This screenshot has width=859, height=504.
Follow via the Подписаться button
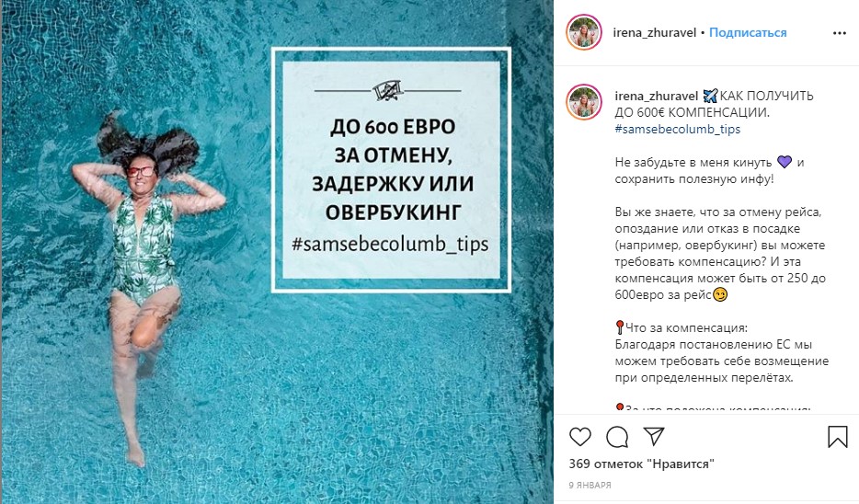pos(748,33)
